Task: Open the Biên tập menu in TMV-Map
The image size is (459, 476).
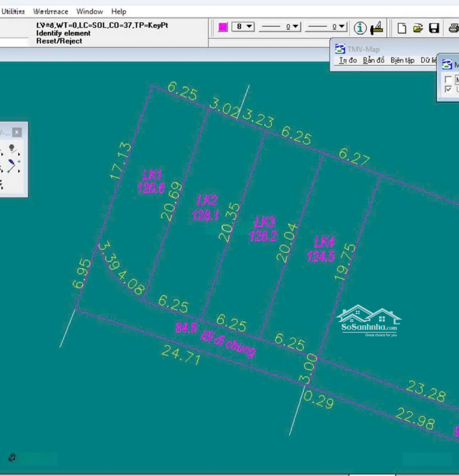Action: pos(402,60)
